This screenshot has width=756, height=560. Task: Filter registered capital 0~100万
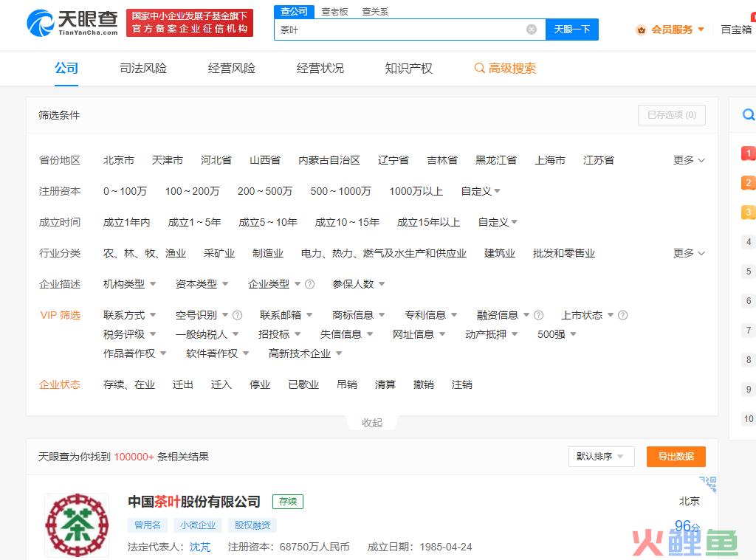point(125,191)
